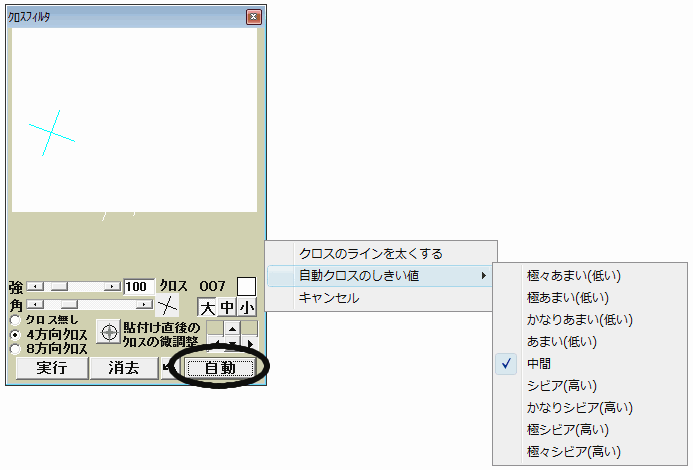
Task: Select the 8方向クロス radio option
Action: click(x=15, y=349)
